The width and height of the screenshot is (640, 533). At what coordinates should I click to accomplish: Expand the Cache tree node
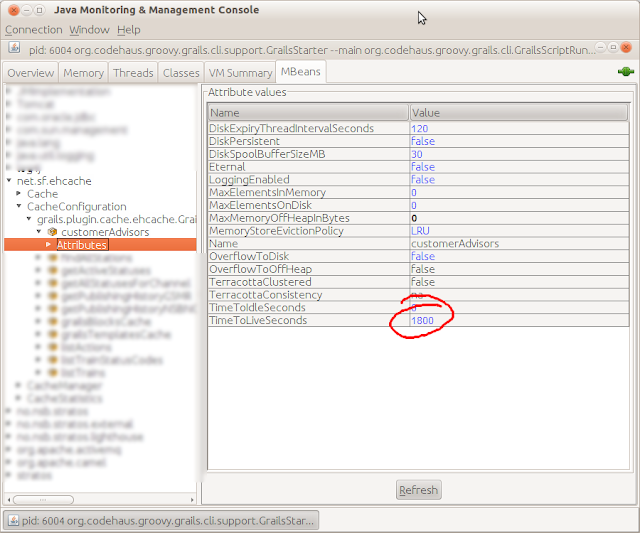coord(18,193)
